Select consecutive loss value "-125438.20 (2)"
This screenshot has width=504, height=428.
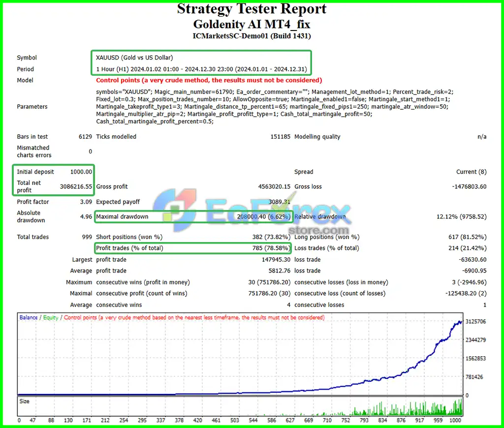466,293
